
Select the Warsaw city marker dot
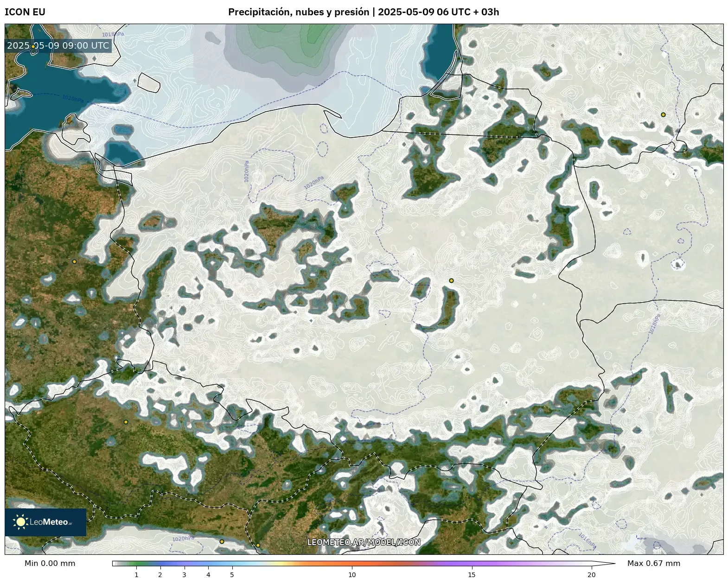(451, 280)
